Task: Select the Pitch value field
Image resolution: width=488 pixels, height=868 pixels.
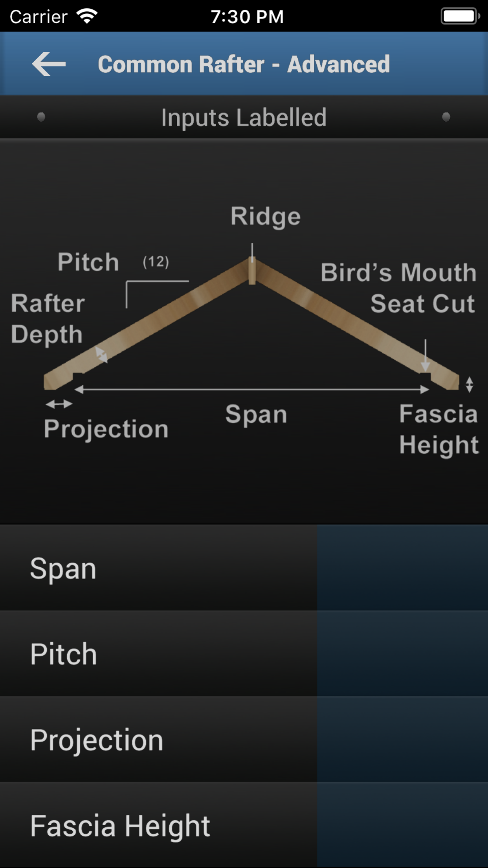Action: pyautogui.click(x=402, y=653)
